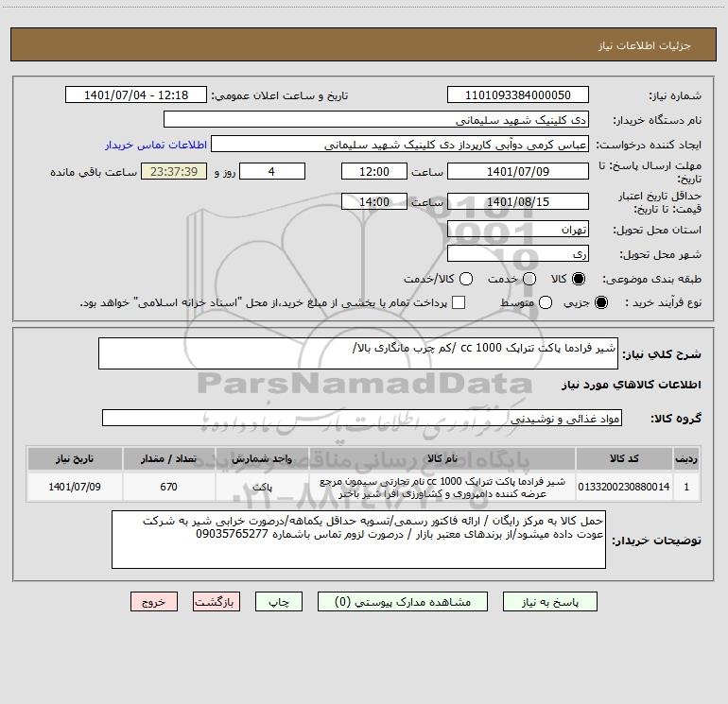This screenshot has width=728, height=704.
Task: Click the product code cell 0133200230880014
Action: pos(624,487)
